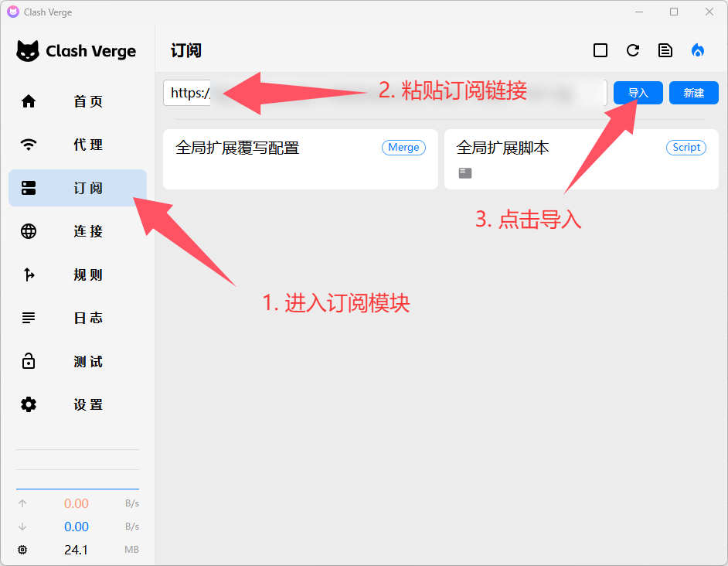Minimize the Clash Verge window

point(639,12)
